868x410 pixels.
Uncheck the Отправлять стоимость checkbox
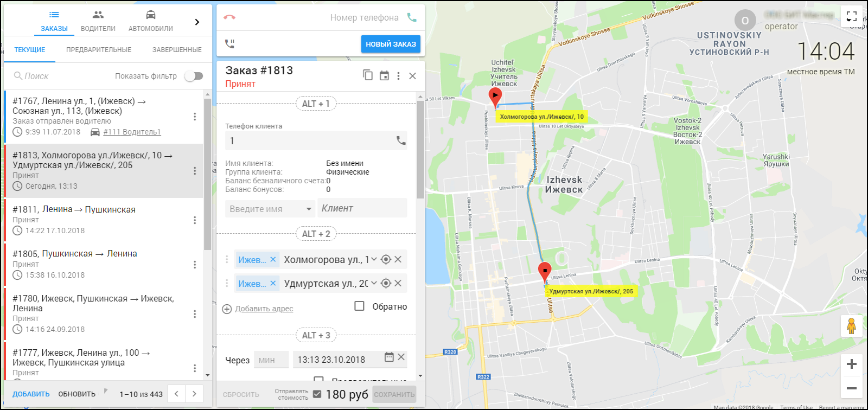317,394
